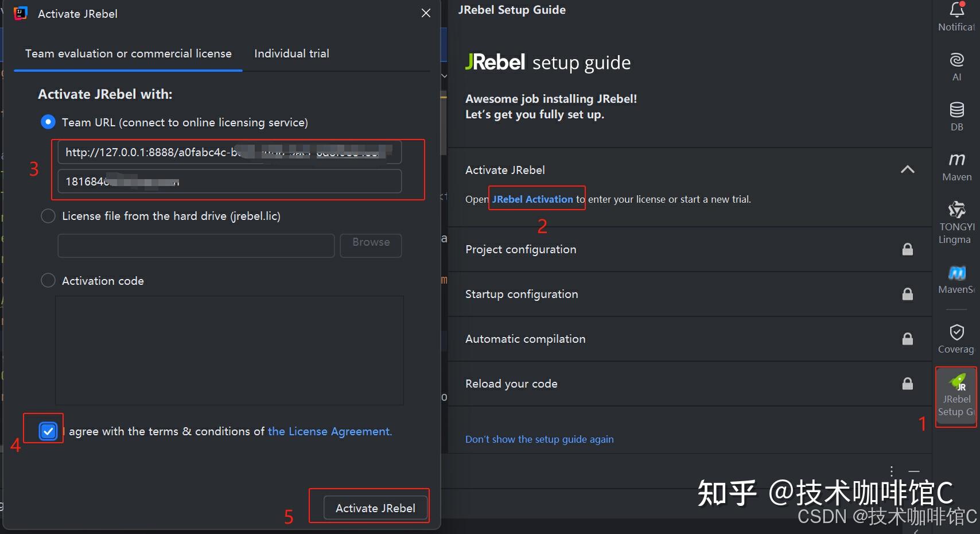980x534 pixels.
Task: Click Don't show the setup guide again
Action: pos(539,439)
